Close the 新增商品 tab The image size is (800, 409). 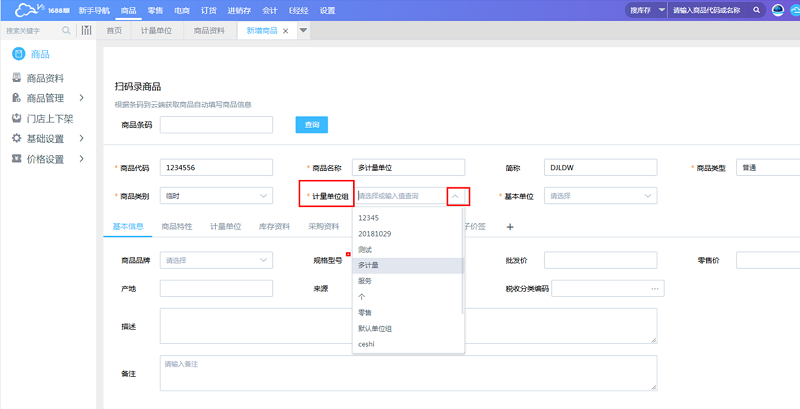point(286,31)
